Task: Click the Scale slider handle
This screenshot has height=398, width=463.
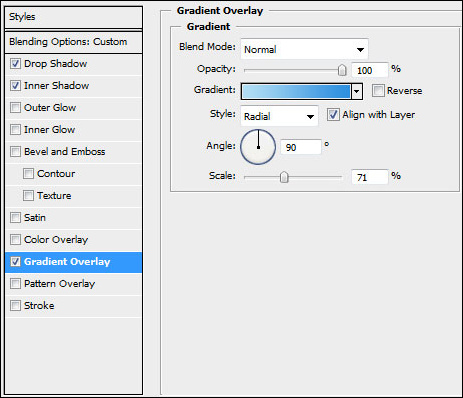Action: point(284,177)
